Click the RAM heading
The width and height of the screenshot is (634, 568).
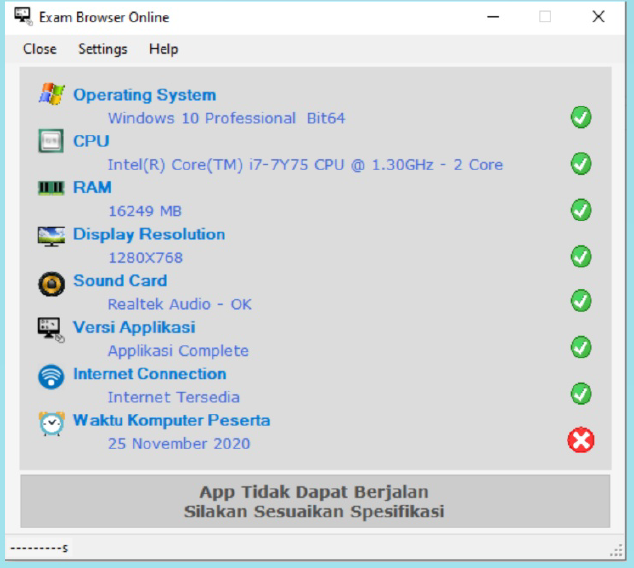pyautogui.click(x=92, y=188)
